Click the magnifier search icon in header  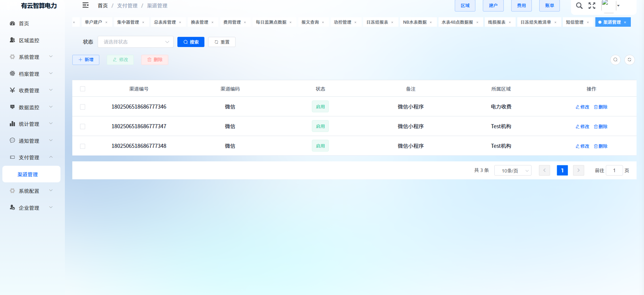tap(579, 6)
